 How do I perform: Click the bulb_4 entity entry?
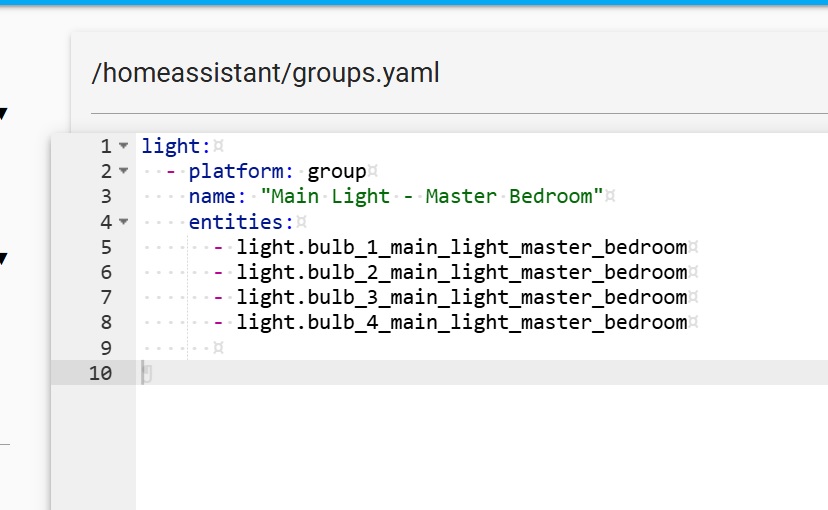(462, 322)
